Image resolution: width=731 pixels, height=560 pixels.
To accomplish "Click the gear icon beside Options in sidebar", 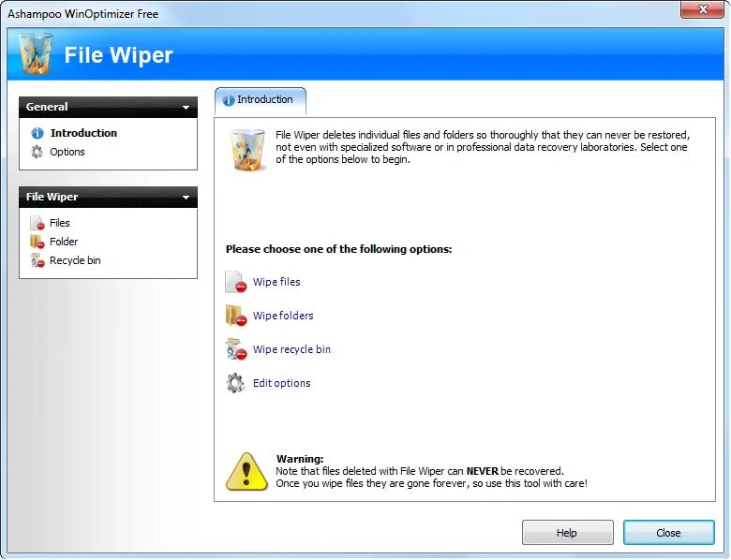I will [37, 152].
